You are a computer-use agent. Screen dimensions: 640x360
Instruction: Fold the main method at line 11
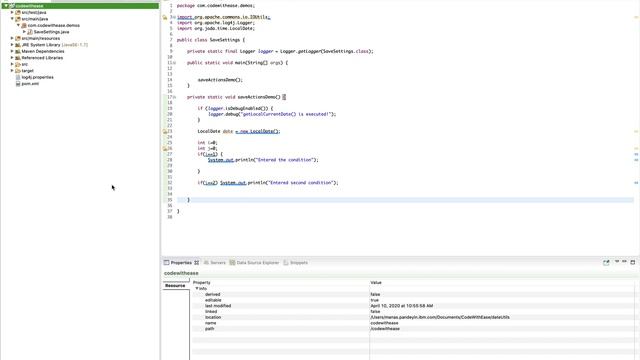pos(174,63)
